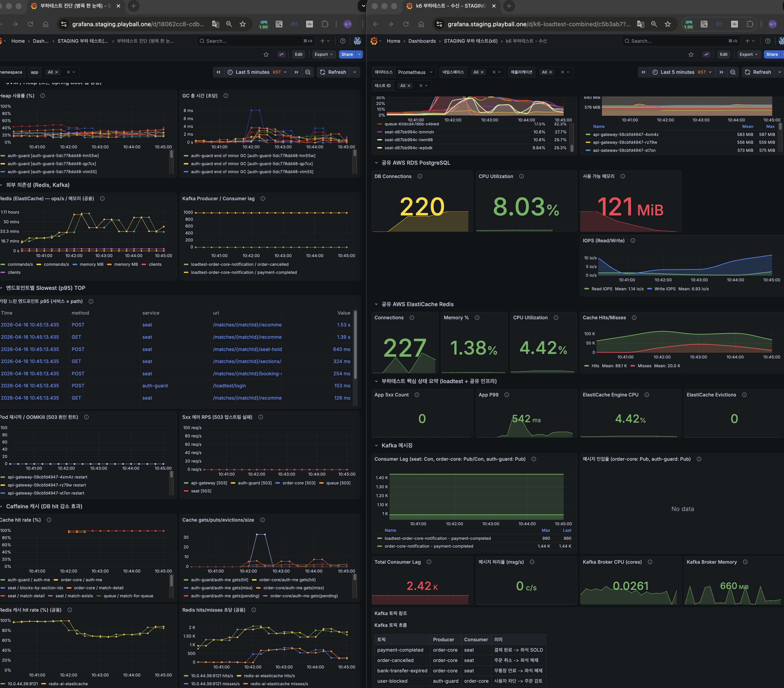Viewport: 784px width, 688px height.
Task: Open Dashboards breadcrumb in right window
Action: [422, 41]
